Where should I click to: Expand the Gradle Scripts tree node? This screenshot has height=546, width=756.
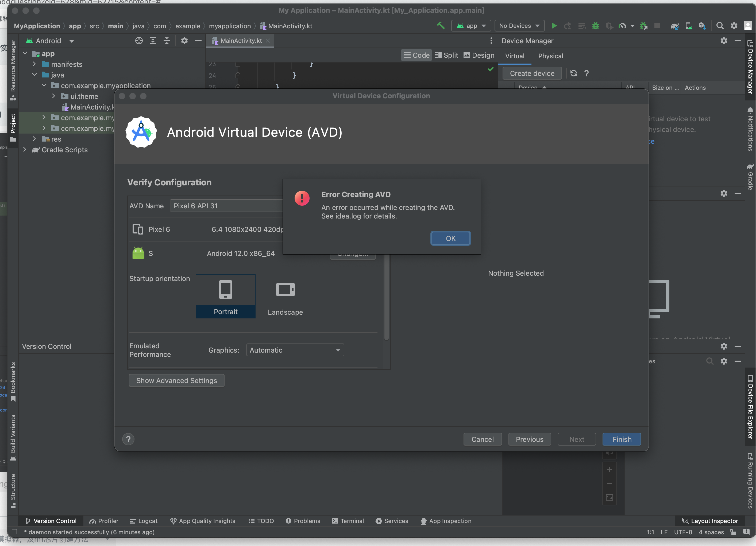click(25, 150)
